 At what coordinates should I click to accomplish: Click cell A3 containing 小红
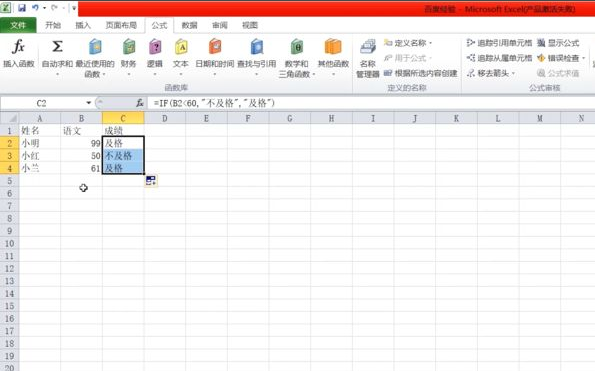tap(39, 156)
